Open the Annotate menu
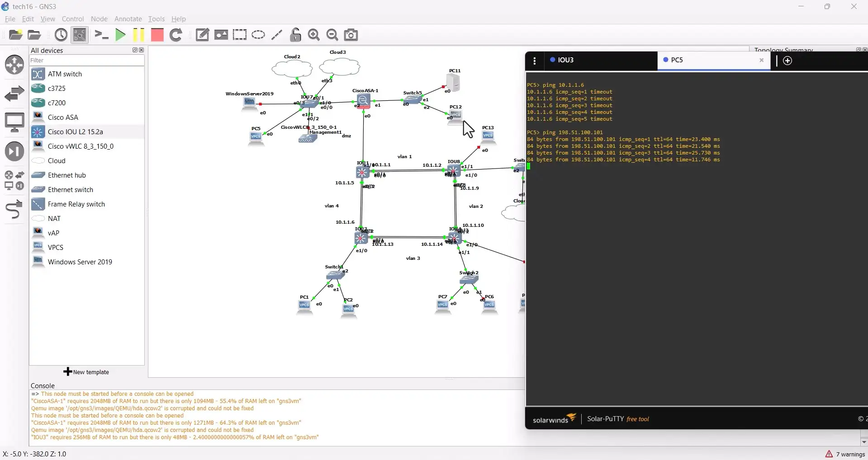868x460 pixels. point(128,19)
